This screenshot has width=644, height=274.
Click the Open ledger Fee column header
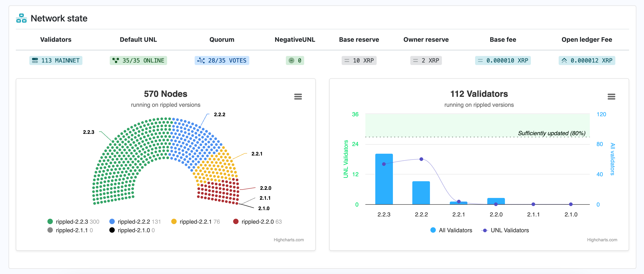coord(587,39)
